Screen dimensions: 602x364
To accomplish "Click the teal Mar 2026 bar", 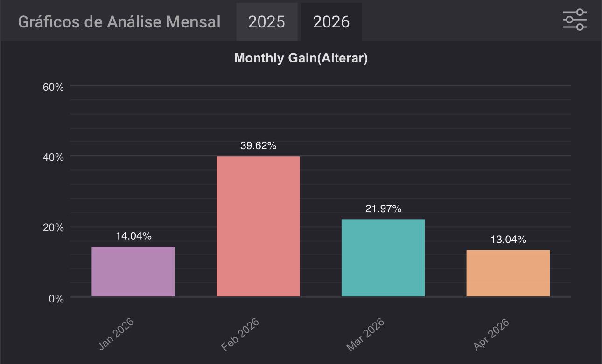I will (x=383, y=258).
